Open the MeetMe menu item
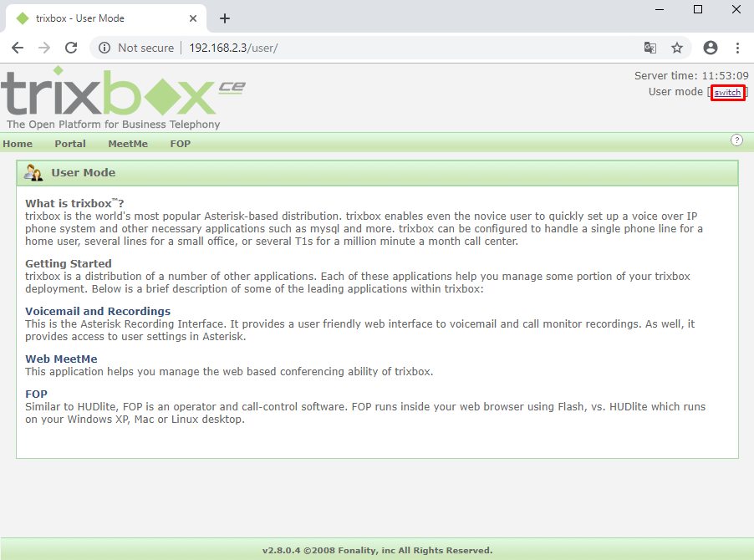The height and width of the screenshot is (560, 754). click(128, 144)
